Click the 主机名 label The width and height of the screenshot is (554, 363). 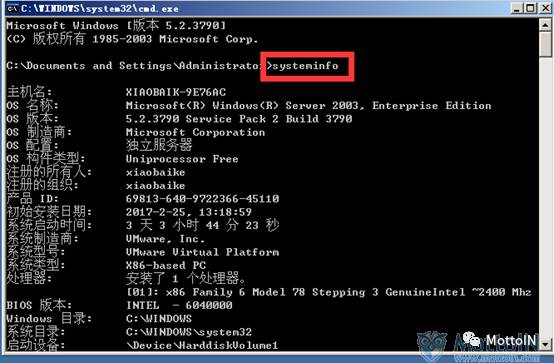point(29,92)
